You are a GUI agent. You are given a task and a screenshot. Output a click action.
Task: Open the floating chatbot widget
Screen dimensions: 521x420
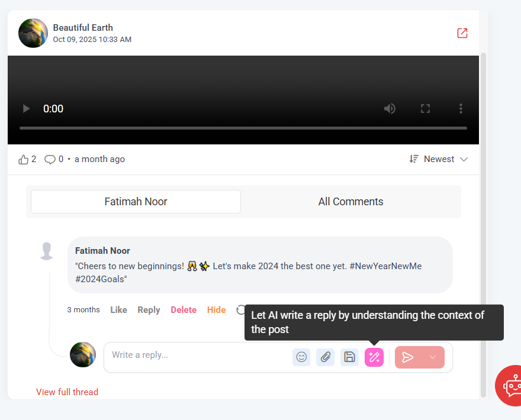[510, 385]
